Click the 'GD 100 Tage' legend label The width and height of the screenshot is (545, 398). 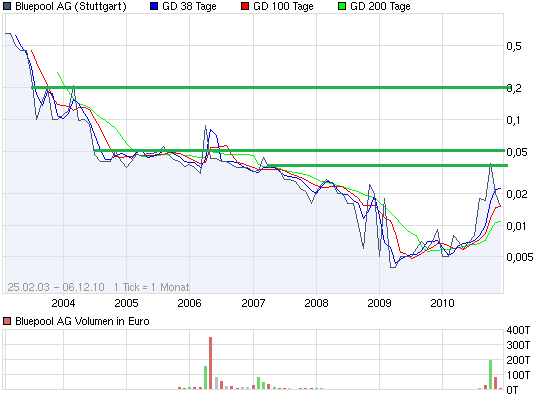[x=283, y=6]
